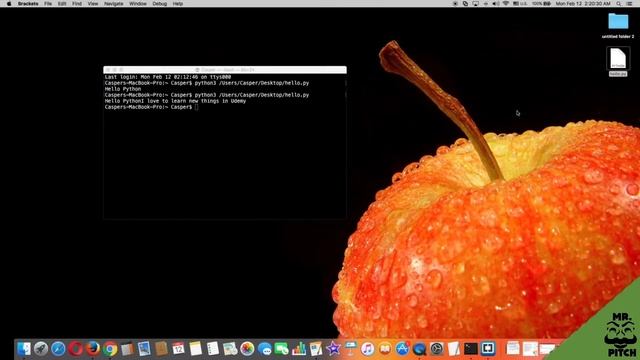Click the date and time in menu bar
Image resolution: width=640 pixels, height=360 pixels.
click(x=583, y=4)
